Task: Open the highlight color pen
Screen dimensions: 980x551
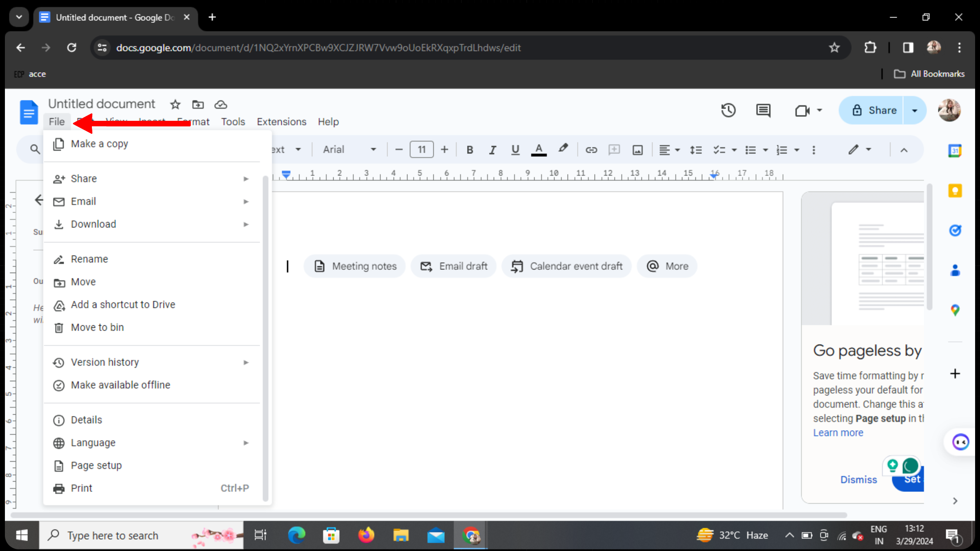Action: pyautogui.click(x=563, y=149)
